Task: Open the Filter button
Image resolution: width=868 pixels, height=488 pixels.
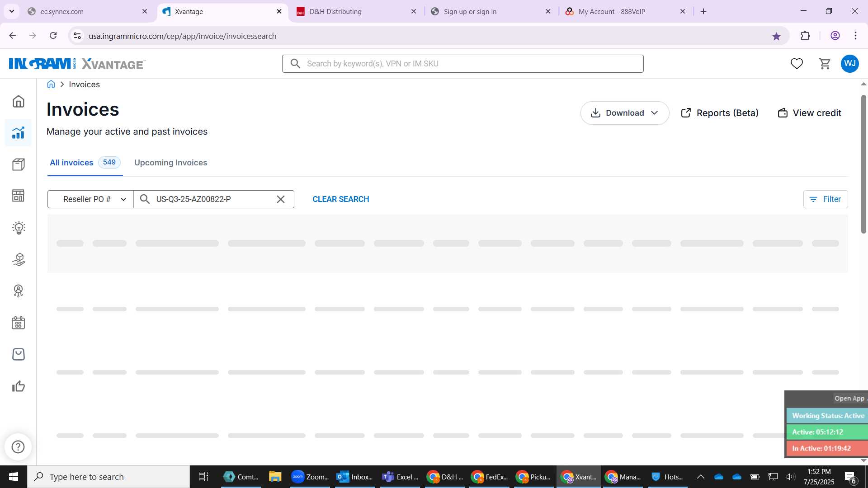Action: [x=826, y=199]
